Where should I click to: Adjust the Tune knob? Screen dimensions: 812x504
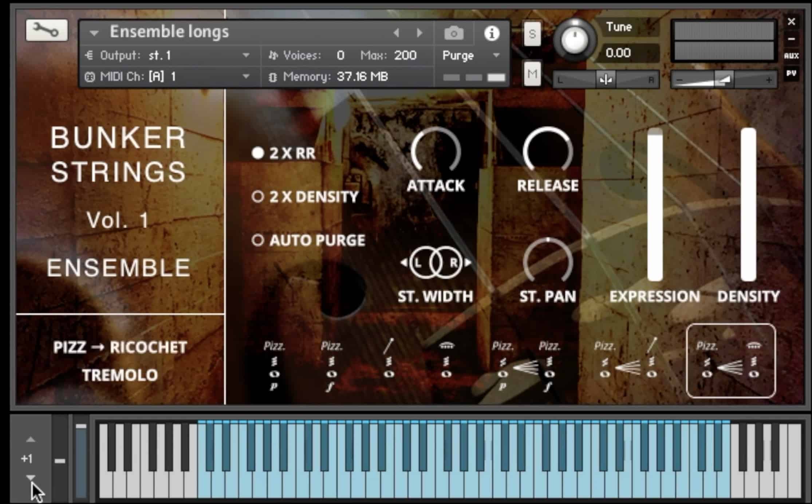pos(574,40)
